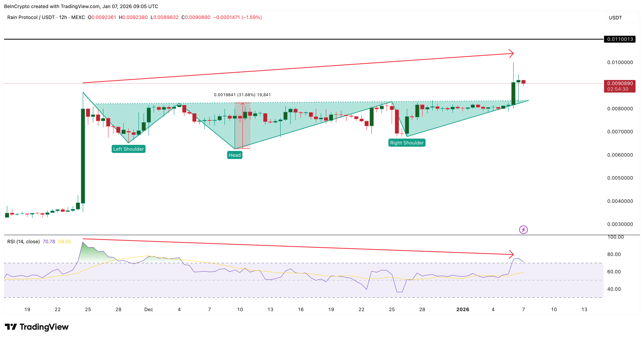
Task: Toggle the Head pattern label
Action: click(235, 155)
